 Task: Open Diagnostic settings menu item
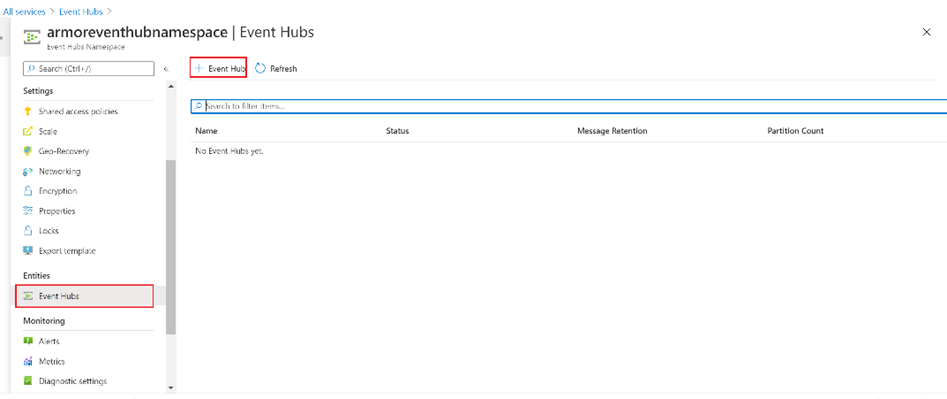[72, 381]
